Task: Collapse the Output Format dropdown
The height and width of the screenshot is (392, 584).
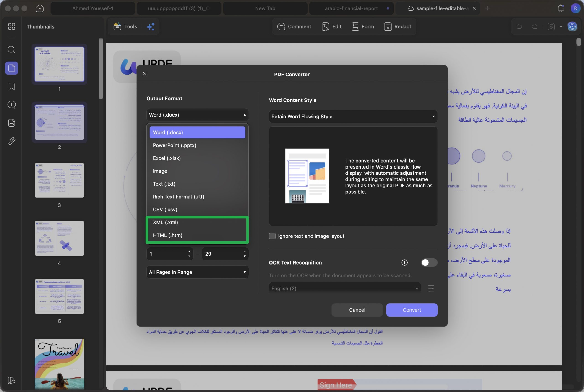Action: pyautogui.click(x=198, y=115)
